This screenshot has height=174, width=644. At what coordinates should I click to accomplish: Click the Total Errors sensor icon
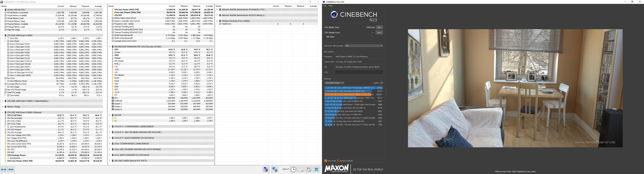pos(220,24)
